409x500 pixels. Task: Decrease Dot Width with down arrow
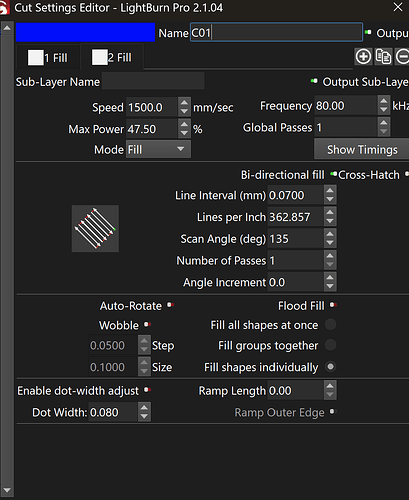click(144, 416)
